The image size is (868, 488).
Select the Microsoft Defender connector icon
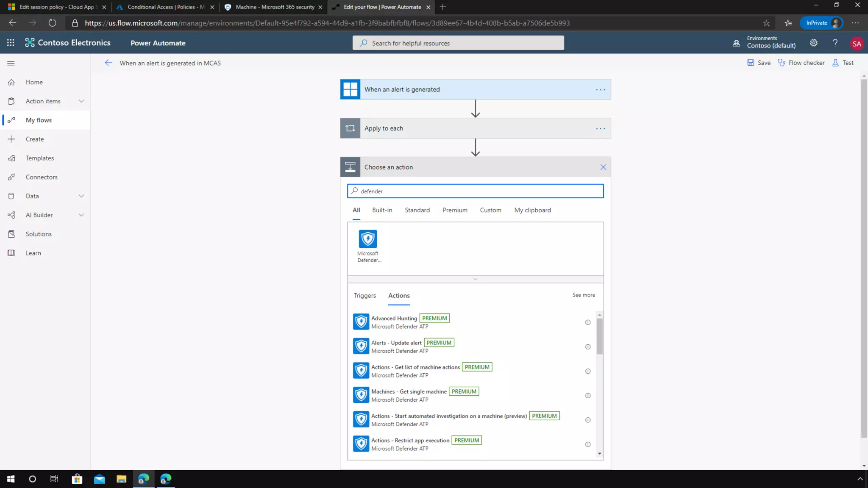point(367,239)
